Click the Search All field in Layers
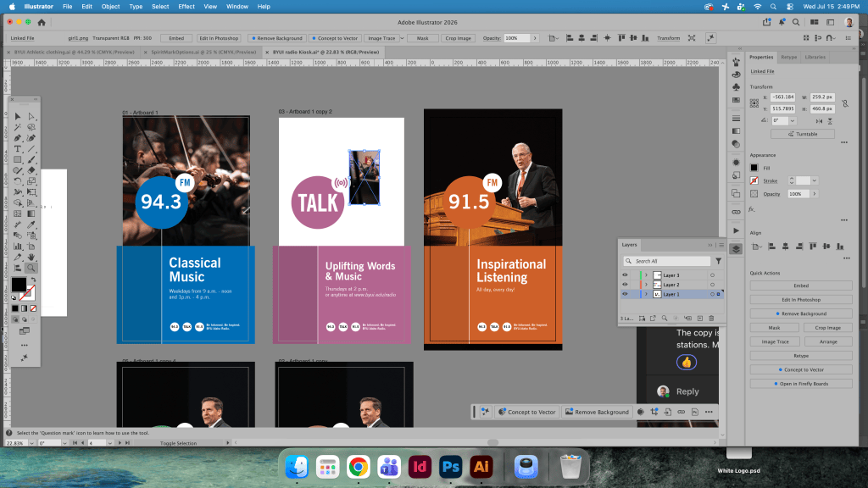The width and height of the screenshot is (868, 488). tap(666, 261)
